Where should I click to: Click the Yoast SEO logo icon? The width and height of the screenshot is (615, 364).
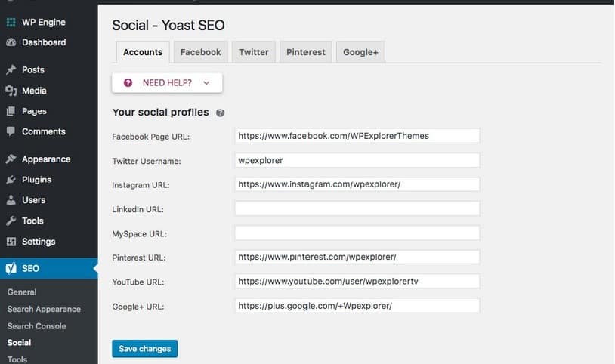[x=11, y=268]
